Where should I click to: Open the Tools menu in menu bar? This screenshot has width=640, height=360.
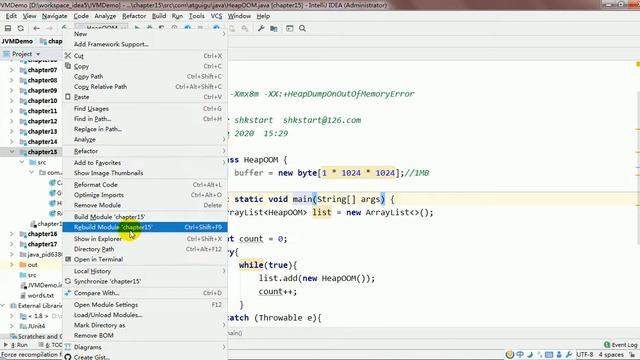click(x=196, y=16)
